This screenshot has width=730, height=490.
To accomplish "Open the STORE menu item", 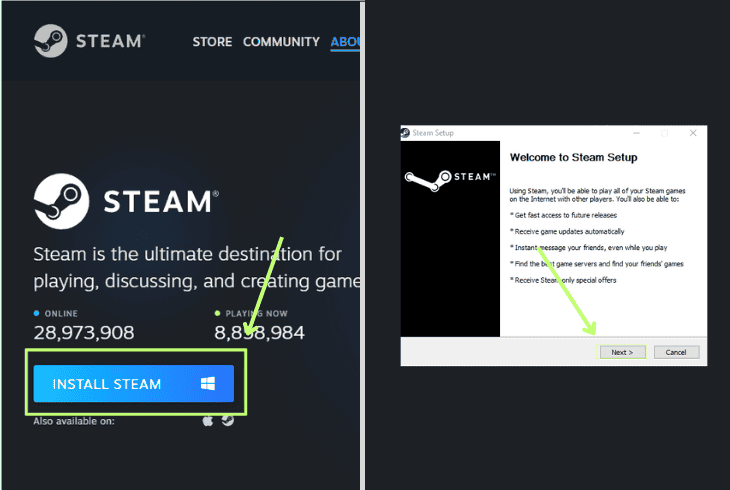I will pos(212,42).
